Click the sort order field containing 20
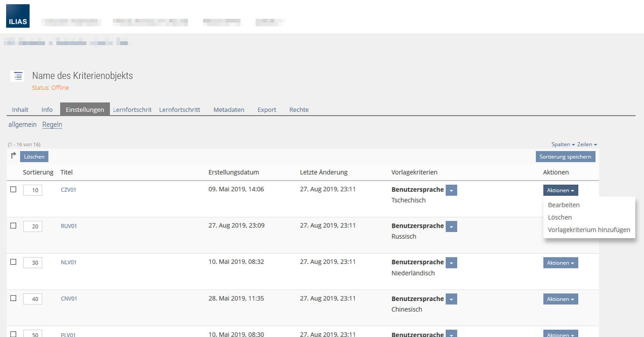The height and width of the screenshot is (337, 644). (33, 227)
